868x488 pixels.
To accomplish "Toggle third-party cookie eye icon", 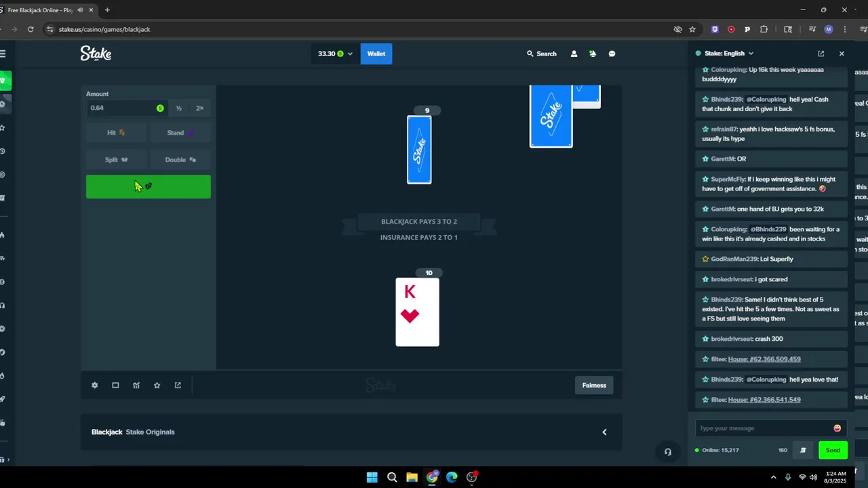I will coord(677,29).
